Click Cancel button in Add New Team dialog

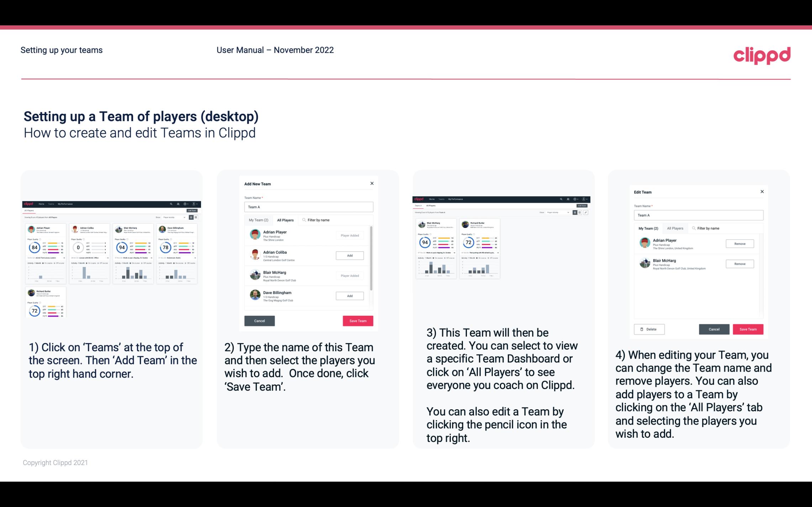point(259,320)
